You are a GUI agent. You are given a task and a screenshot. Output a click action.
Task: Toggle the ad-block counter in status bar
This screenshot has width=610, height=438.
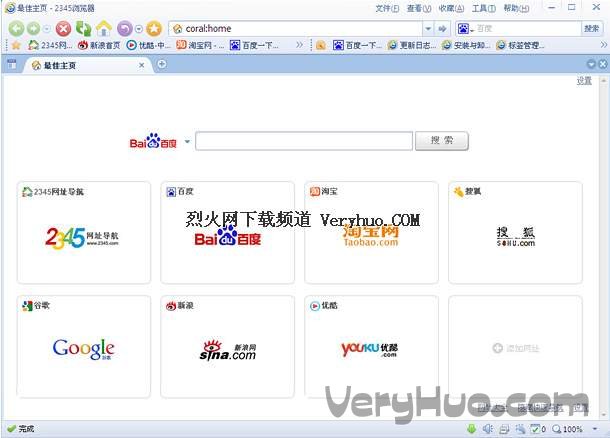pyautogui.click(x=538, y=429)
